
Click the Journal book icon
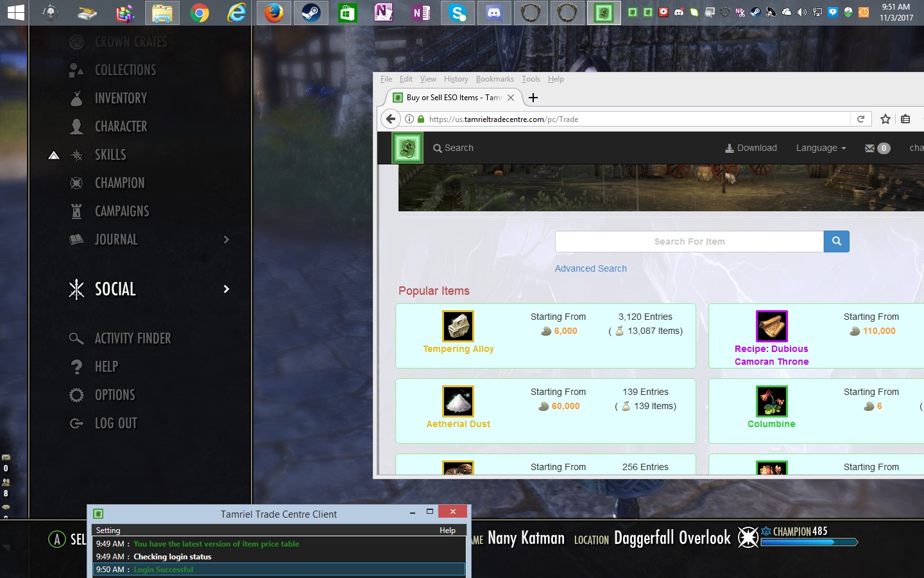pos(76,240)
